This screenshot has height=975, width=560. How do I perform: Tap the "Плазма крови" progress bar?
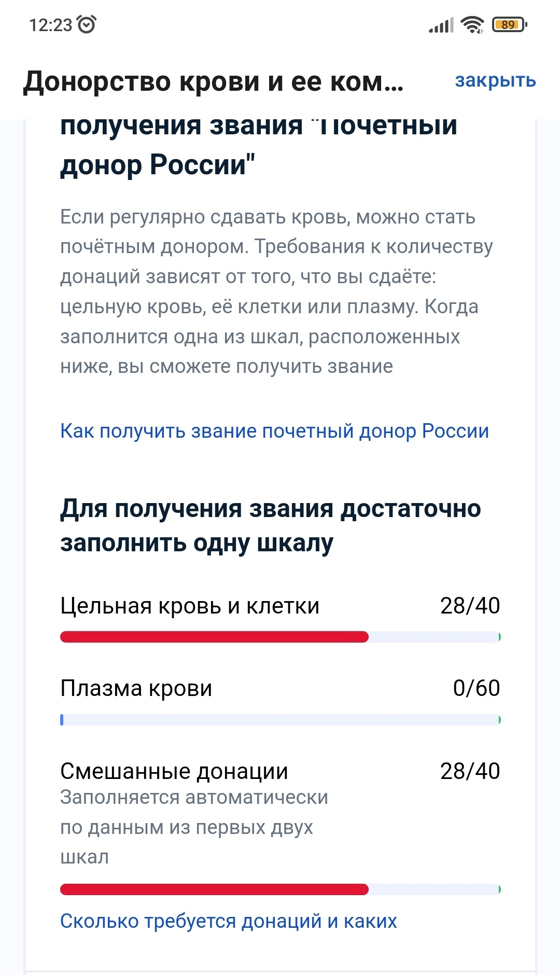(x=280, y=720)
